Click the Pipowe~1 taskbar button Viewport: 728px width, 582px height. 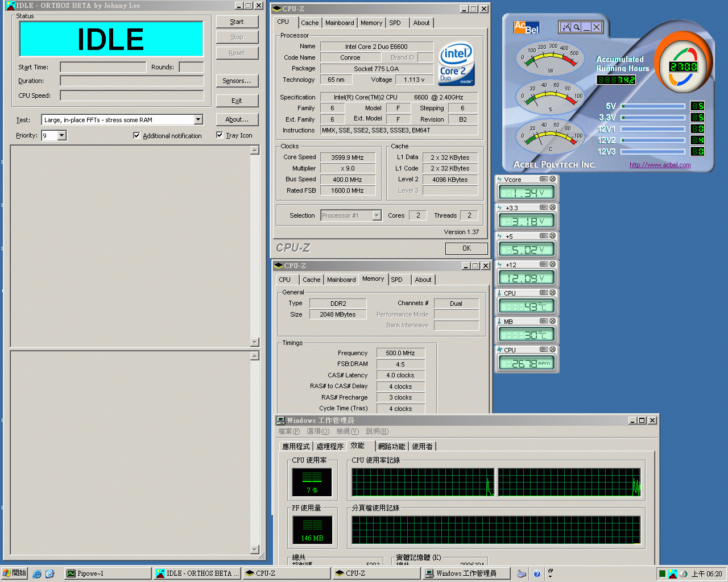pos(107,573)
